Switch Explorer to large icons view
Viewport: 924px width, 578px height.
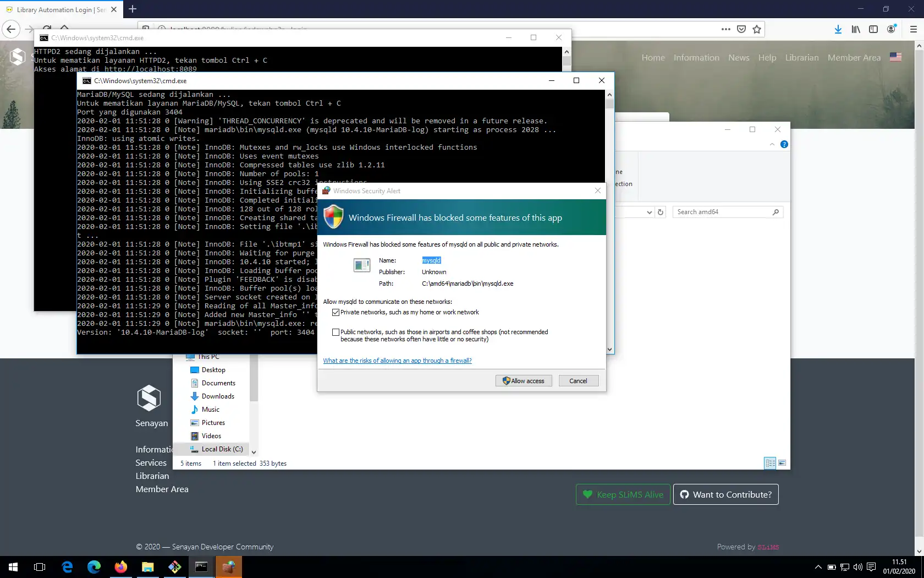[782, 463]
